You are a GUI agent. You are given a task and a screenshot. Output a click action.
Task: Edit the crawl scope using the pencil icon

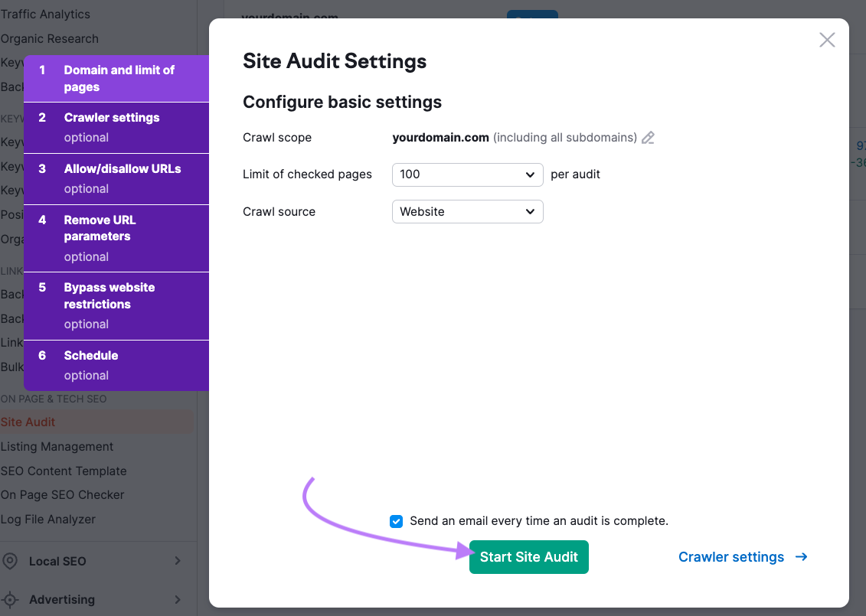point(648,137)
